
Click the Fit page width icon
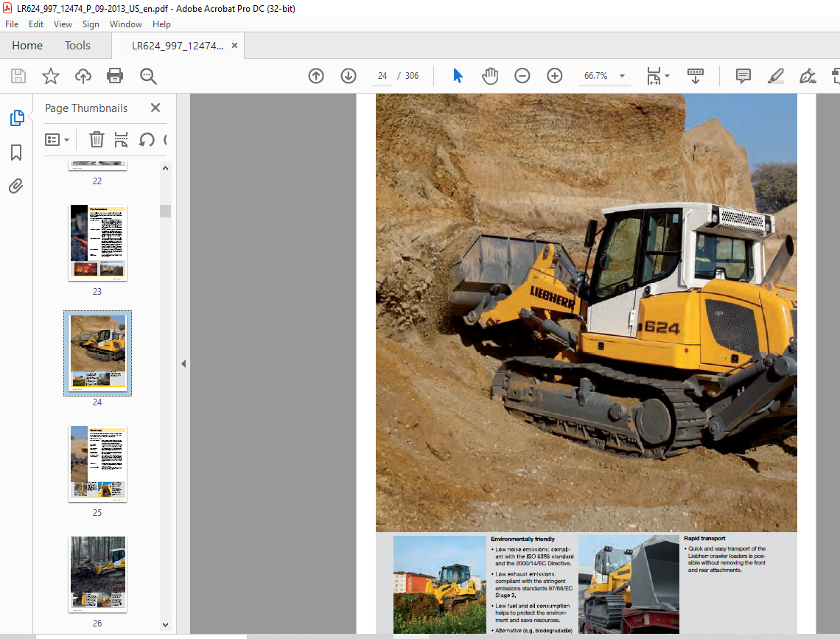654,76
